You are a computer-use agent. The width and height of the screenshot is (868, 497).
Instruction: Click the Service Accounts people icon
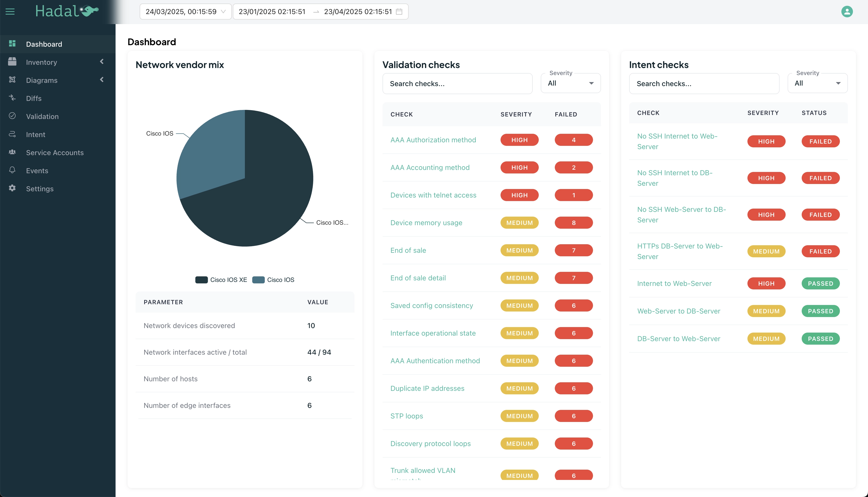point(12,152)
